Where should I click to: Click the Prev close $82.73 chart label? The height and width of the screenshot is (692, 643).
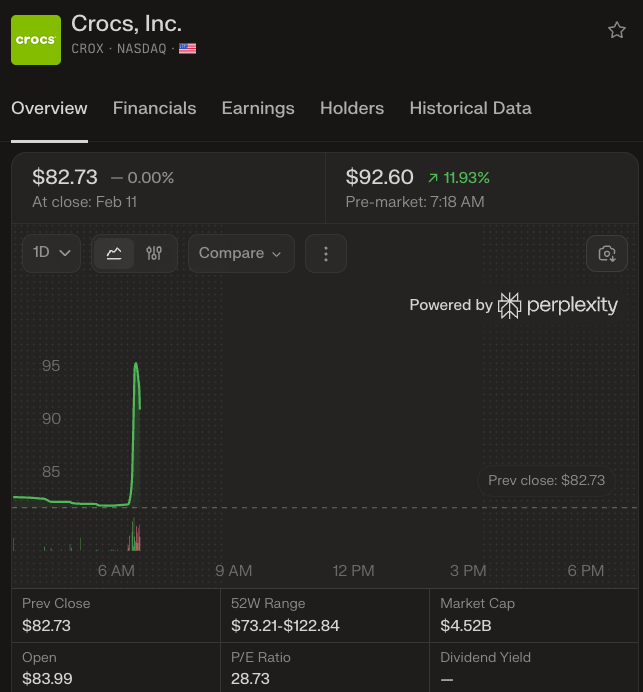[546, 480]
